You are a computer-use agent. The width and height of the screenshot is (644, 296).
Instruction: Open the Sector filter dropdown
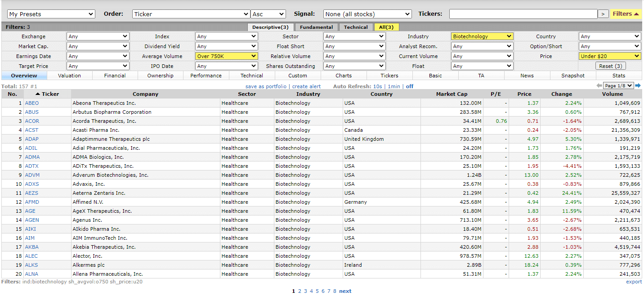click(354, 36)
